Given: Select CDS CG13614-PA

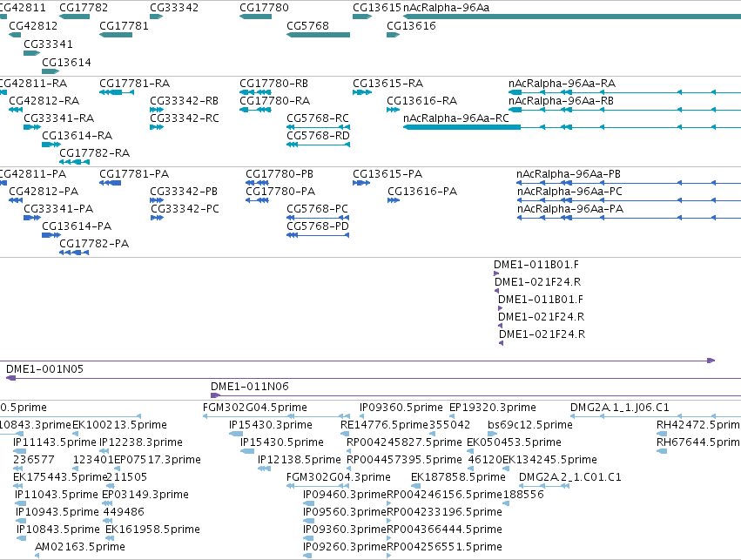Looking at the screenshot, I should click(x=77, y=226).
